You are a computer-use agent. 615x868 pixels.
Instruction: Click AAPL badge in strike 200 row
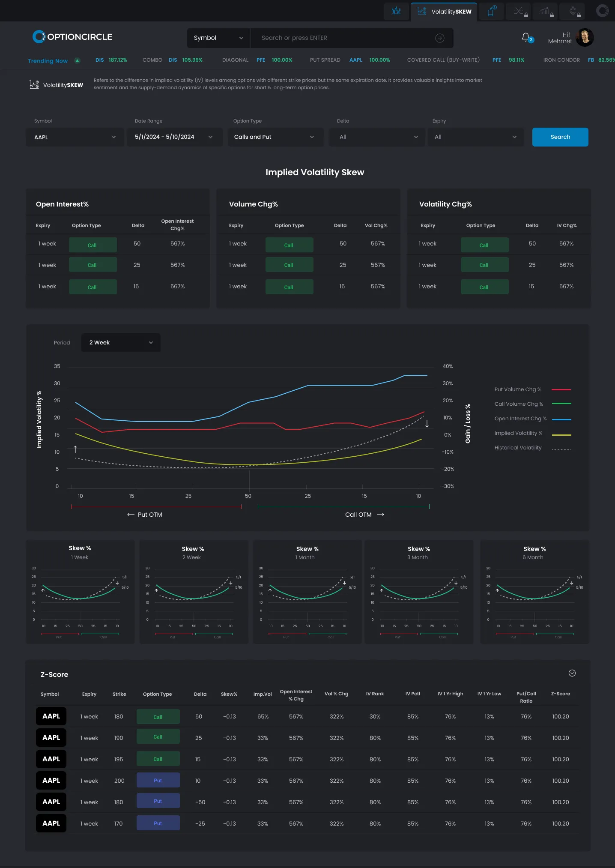(x=51, y=781)
